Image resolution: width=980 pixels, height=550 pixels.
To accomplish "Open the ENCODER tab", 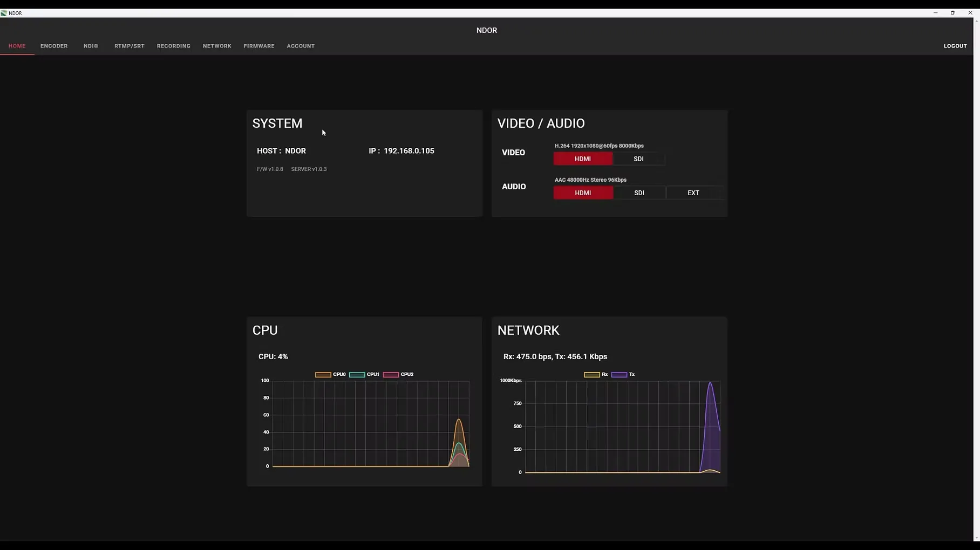I will [54, 46].
